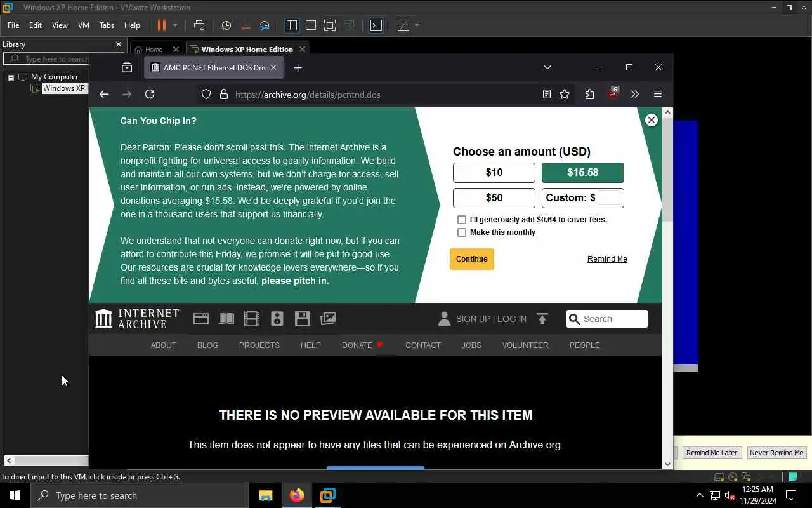Switch to the Home tab in VMware
This screenshot has width=812, height=508.
pos(154,50)
